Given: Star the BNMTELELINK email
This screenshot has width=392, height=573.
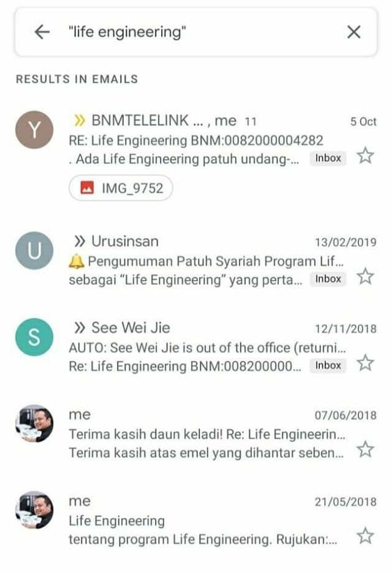Looking at the screenshot, I should tap(365, 156).
